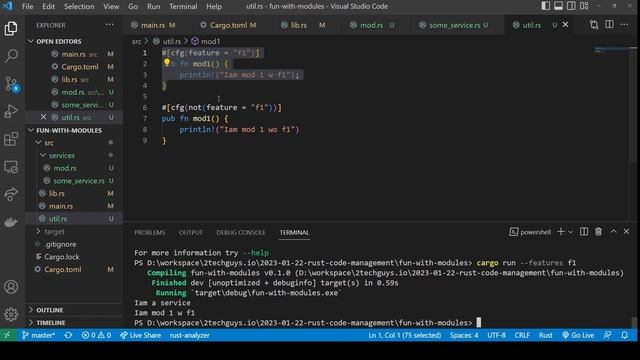This screenshot has width=640, height=360.
Task: Synchronize changes in the status bar
Action: (x=68, y=335)
